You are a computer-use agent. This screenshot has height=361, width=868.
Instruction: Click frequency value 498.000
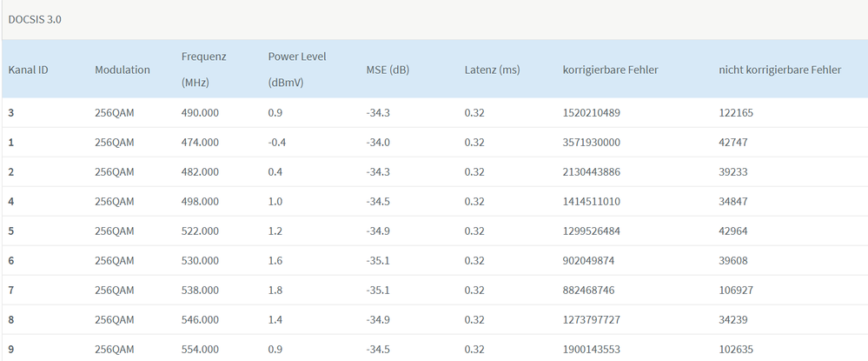[x=200, y=201]
